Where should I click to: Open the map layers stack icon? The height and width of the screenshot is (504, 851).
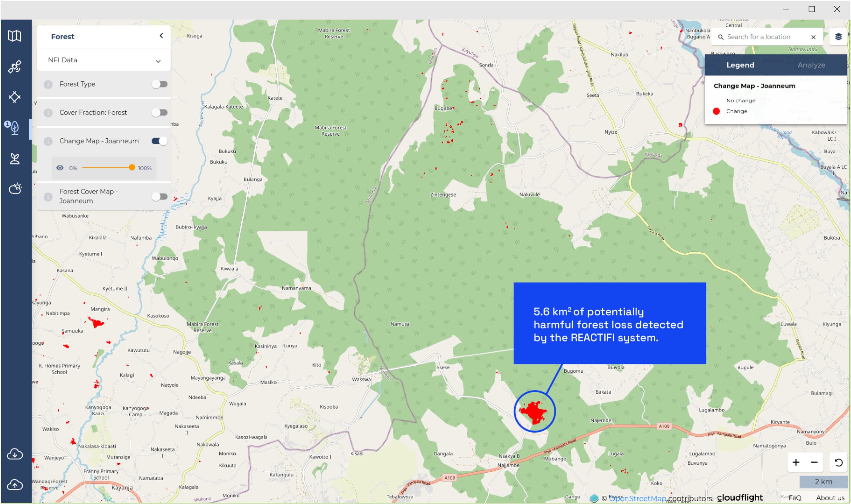[838, 37]
